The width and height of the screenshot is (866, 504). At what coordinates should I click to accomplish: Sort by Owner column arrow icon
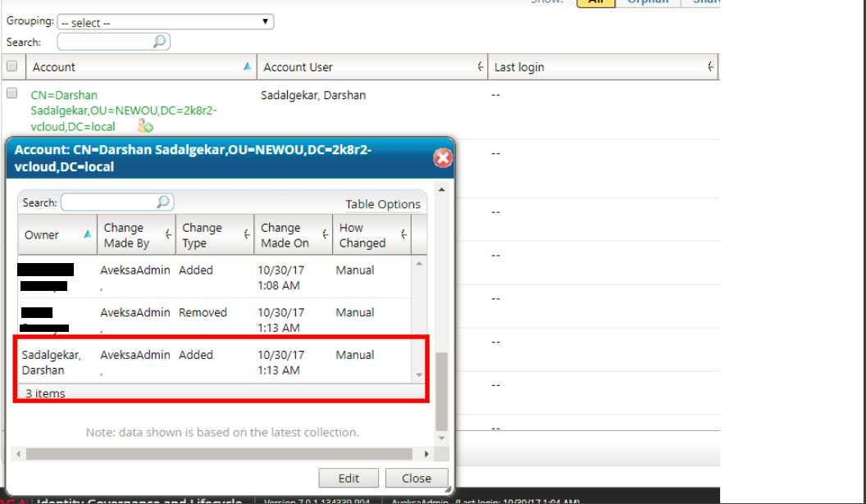(x=88, y=234)
